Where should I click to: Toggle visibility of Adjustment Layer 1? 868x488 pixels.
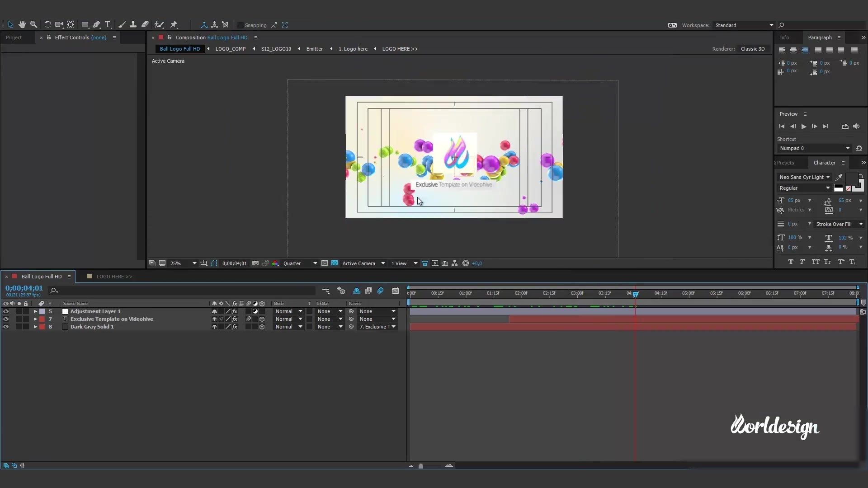pos(5,311)
